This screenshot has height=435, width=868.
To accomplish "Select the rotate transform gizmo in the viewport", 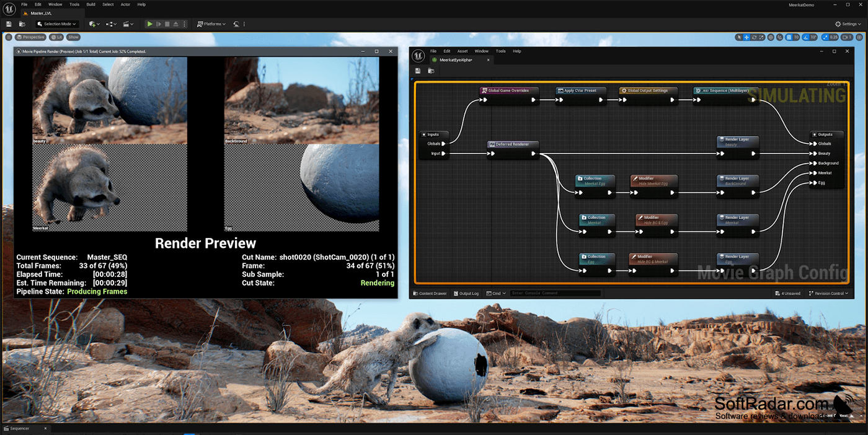I will coord(755,37).
